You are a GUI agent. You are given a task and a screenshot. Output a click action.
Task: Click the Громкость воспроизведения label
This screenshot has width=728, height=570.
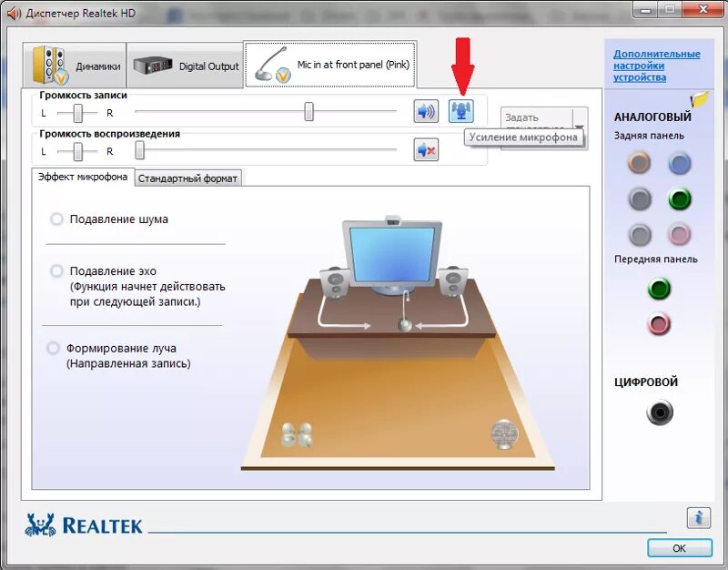click(x=109, y=134)
